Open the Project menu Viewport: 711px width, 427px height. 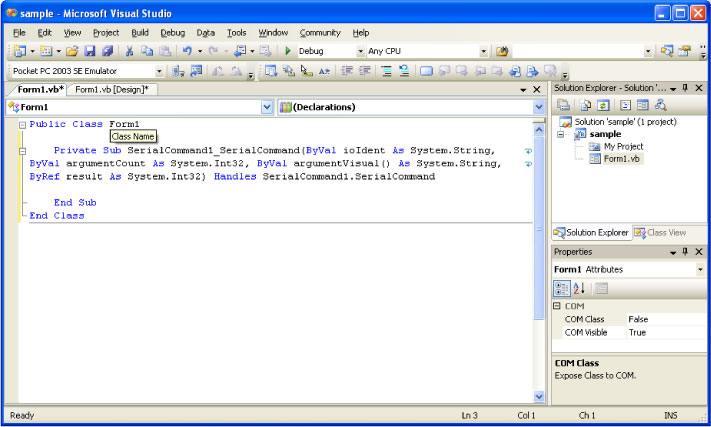(106, 33)
